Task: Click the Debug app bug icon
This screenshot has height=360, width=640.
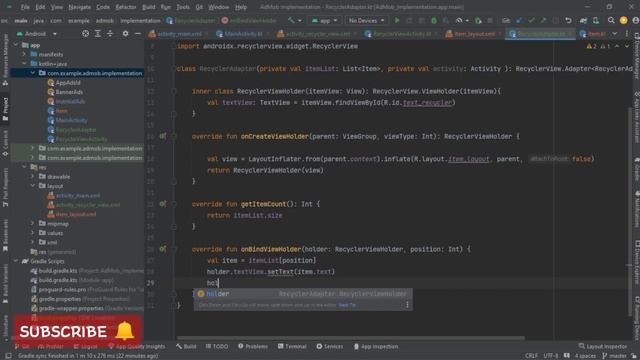Action: (434, 20)
